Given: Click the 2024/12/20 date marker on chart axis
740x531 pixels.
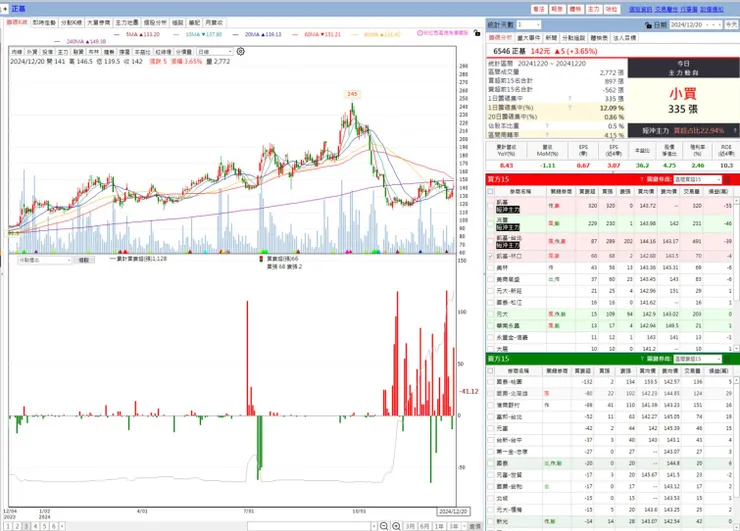Looking at the screenshot, I should (453, 511).
